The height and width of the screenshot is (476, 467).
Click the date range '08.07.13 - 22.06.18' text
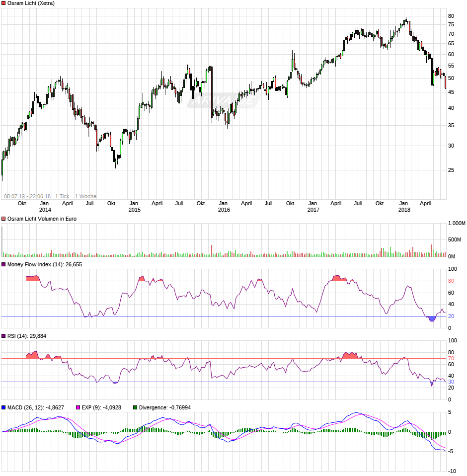27,196
